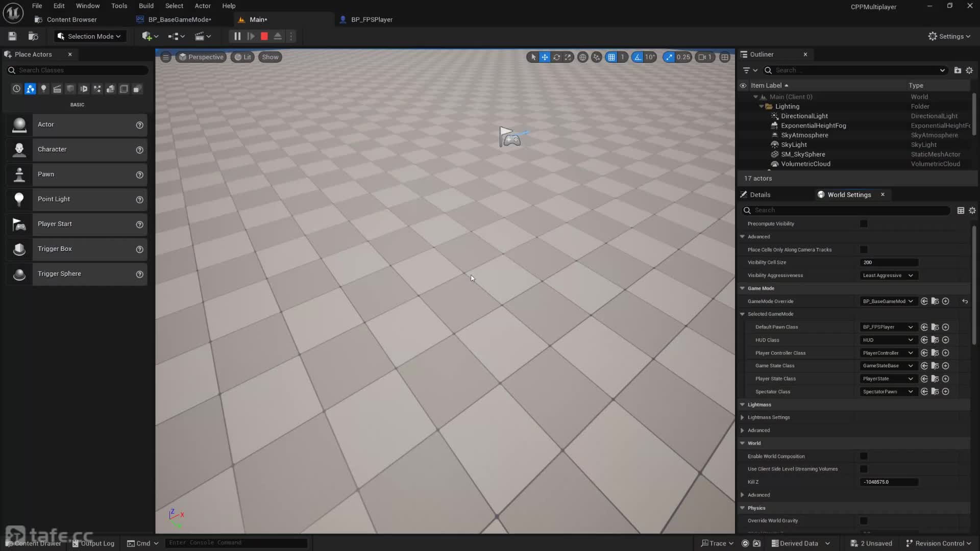This screenshot has width=980, height=551.
Task: Open the Tools menu
Action: (x=119, y=6)
